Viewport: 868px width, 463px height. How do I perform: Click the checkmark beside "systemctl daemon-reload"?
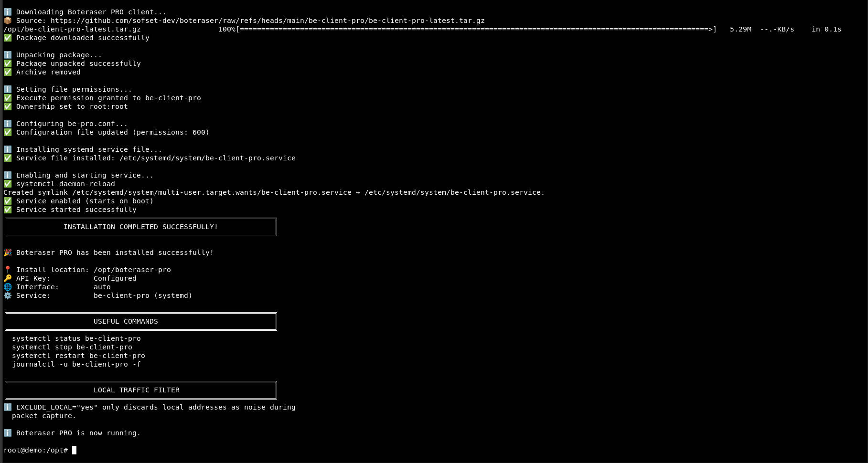pyautogui.click(x=8, y=184)
